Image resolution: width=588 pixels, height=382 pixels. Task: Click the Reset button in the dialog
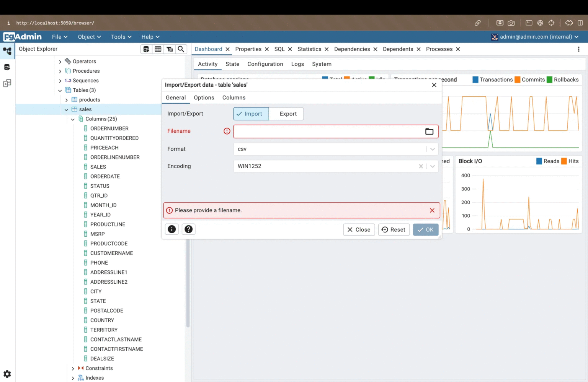click(394, 229)
